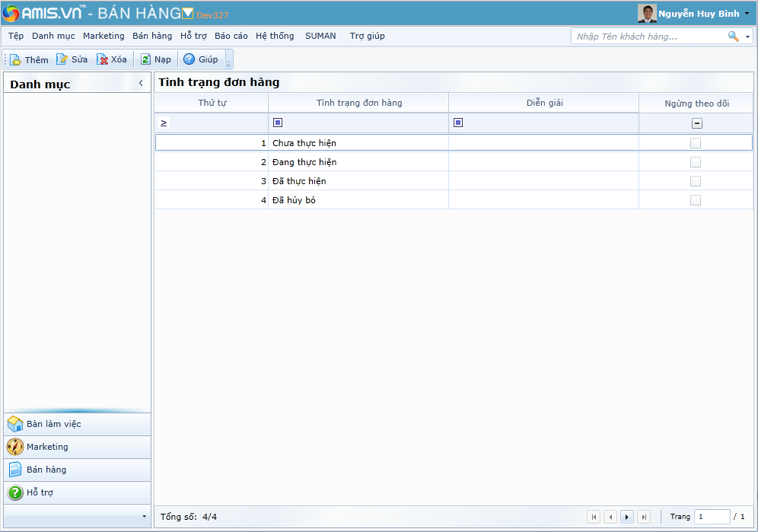Viewport: 758px width, 532px height.
Task: Open the module switcher dropdown beside BÁN HÀNG
Action: point(188,14)
